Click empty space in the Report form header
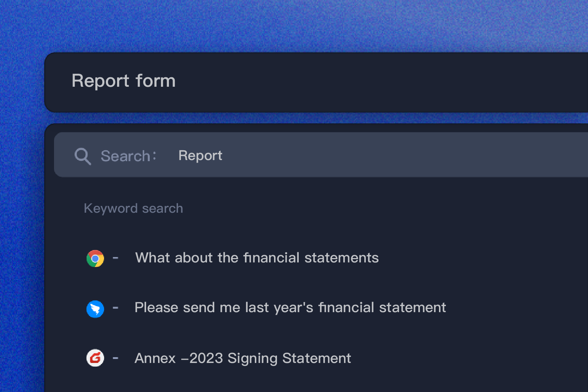The image size is (588, 392). point(363,82)
